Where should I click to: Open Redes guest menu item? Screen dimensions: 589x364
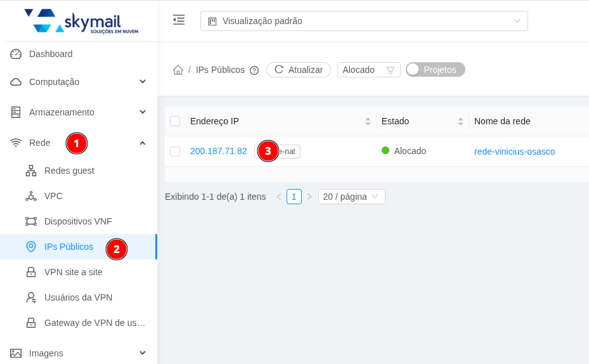(69, 171)
